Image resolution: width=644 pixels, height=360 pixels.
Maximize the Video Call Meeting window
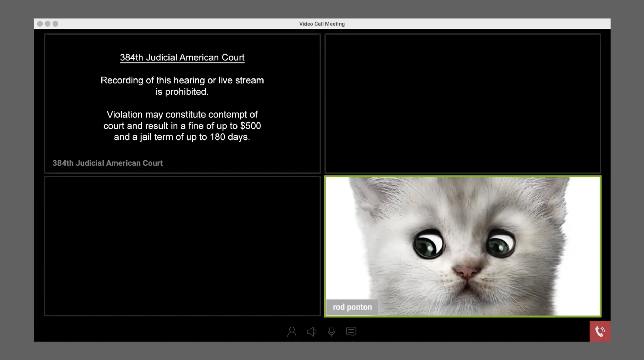click(x=55, y=24)
